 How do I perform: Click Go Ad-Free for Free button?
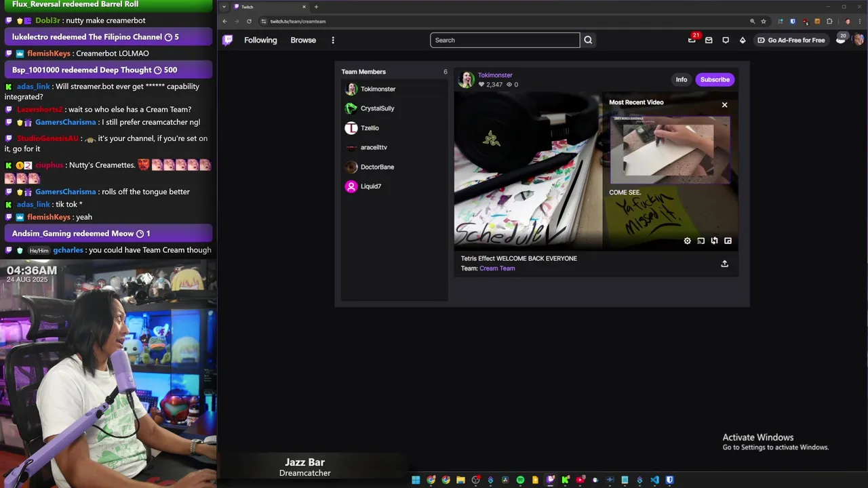[791, 40]
